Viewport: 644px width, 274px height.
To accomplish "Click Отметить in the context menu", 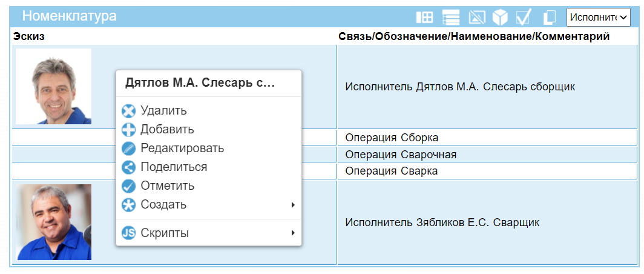I will click(x=167, y=186).
